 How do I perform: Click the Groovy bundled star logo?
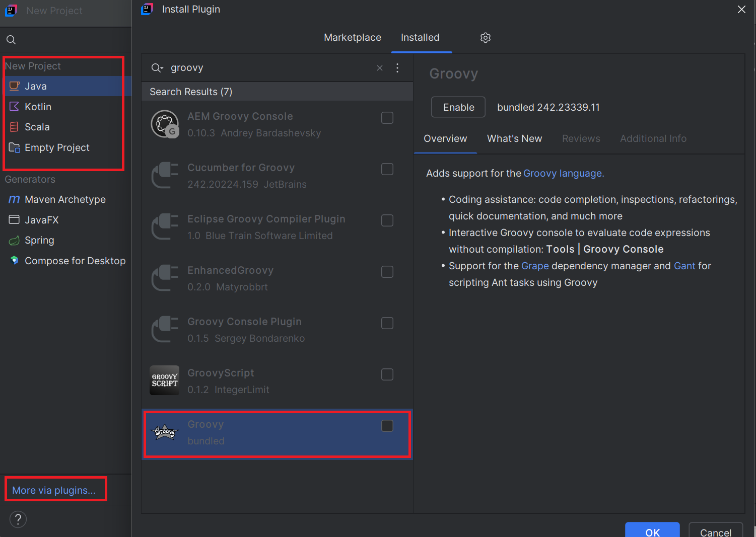tap(165, 432)
